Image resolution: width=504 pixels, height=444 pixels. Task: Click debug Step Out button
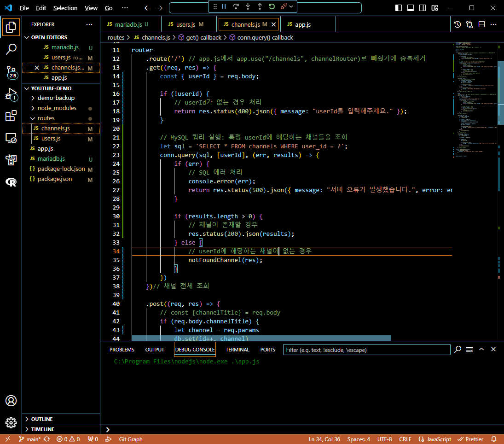[x=260, y=6]
